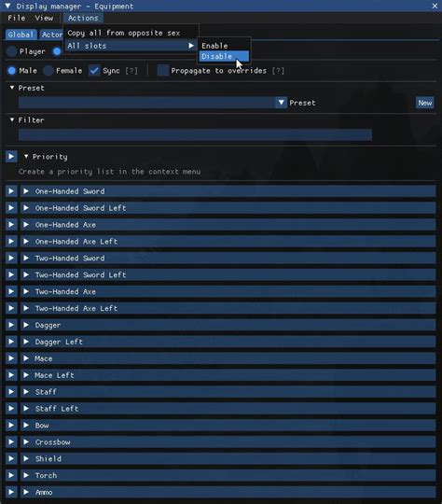
Task: Close the Display manager window
Action: tap(435, 7)
